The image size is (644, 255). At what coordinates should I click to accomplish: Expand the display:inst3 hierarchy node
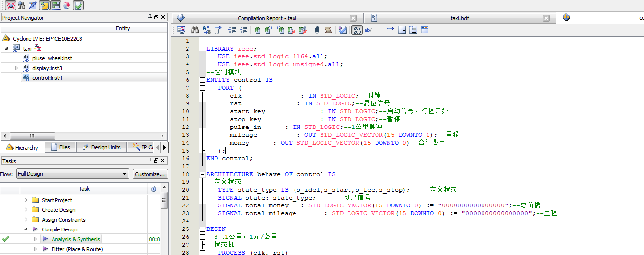17,68
